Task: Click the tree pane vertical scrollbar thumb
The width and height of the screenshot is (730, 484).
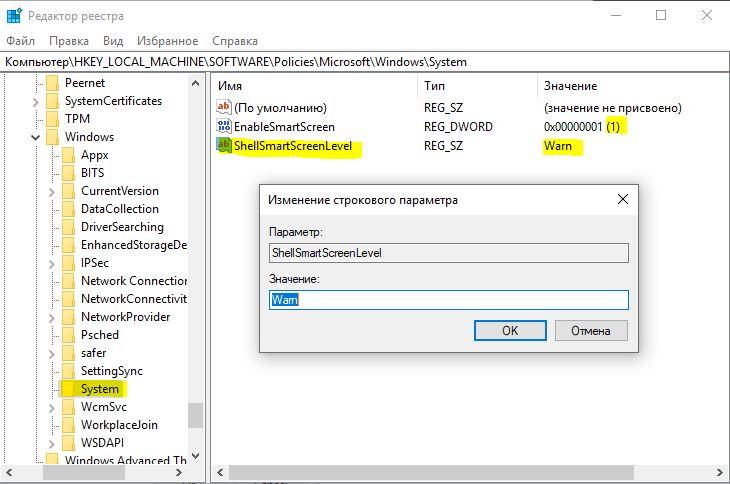Action: (x=196, y=415)
